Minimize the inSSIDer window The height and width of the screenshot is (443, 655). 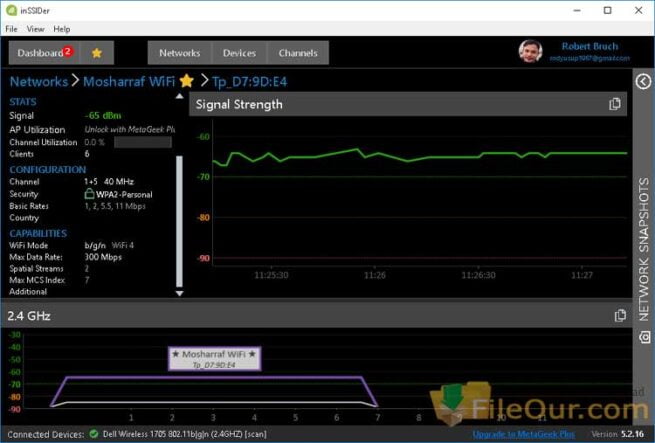pos(577,10)
